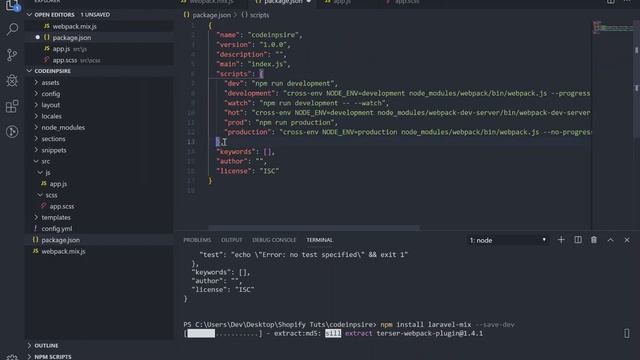Click the "prod" script line in editor
The image size is (640, 360).
coord(281,122)
